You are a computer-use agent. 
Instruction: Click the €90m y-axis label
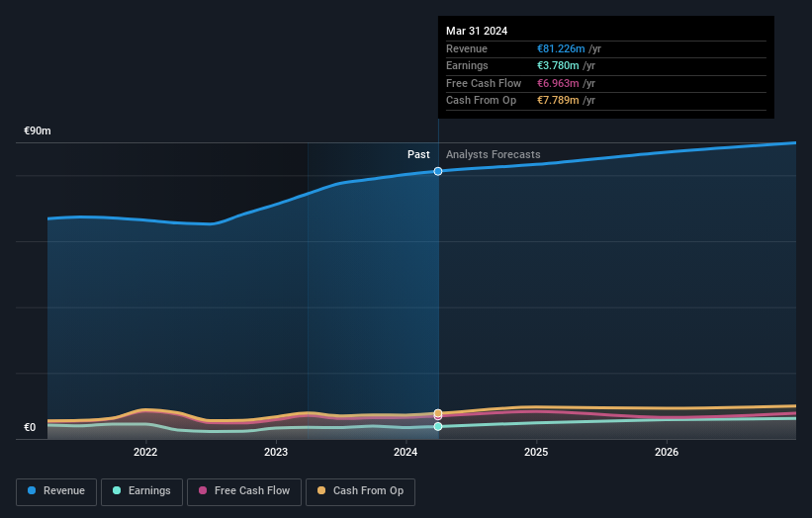38,130
